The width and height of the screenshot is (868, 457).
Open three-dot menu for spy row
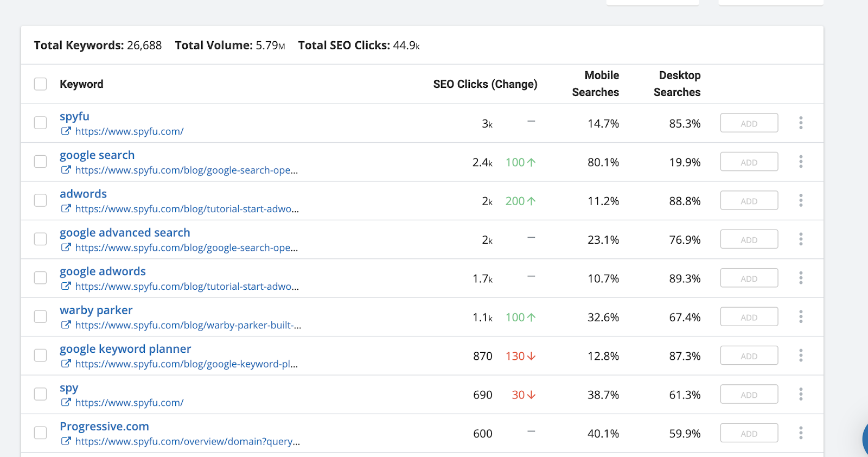tap(801, 395)
